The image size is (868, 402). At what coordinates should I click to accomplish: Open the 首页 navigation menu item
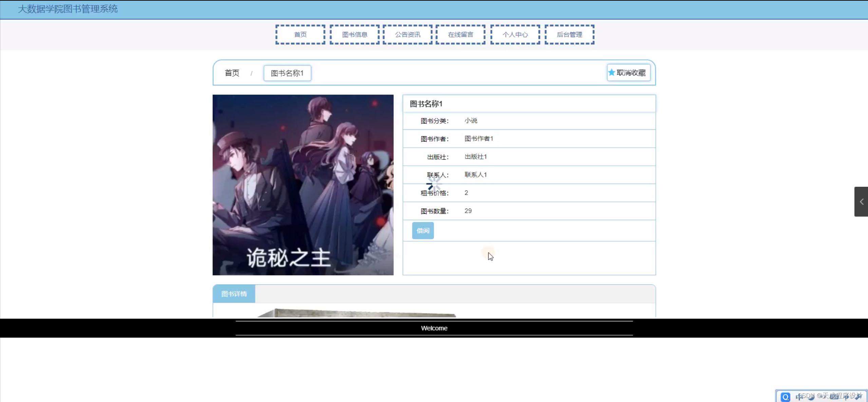[300, 35]
